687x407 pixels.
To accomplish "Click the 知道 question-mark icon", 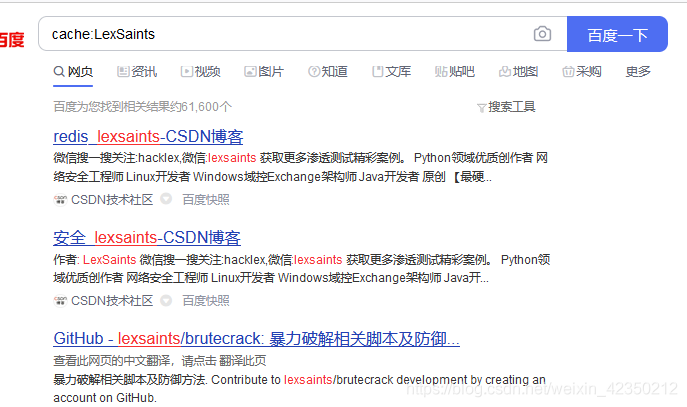I will tap(314, 71).
